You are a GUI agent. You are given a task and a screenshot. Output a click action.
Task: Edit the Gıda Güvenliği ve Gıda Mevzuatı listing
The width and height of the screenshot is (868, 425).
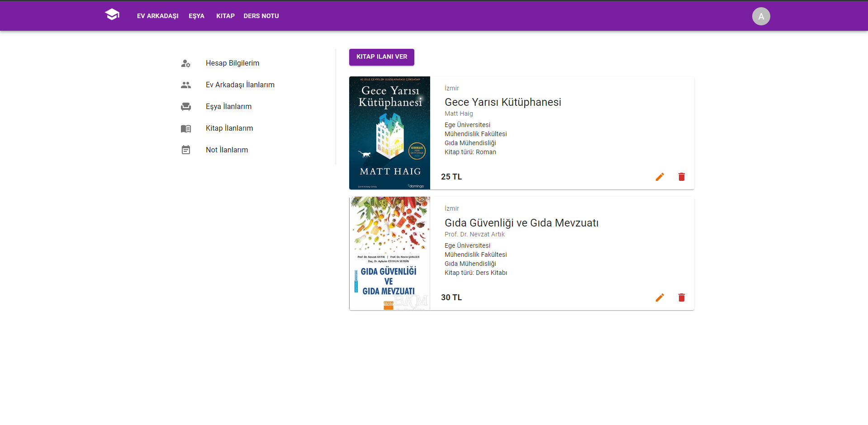click(x=660, y=297)
